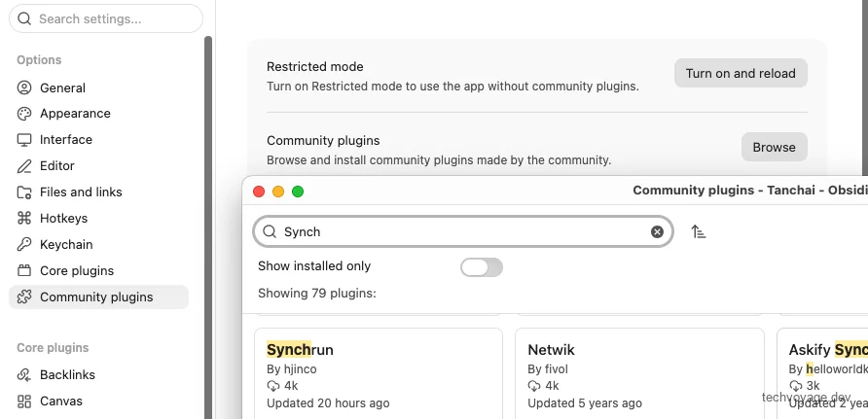Open Editor settings tab
Screen dimensions: 868x419
pos(98,166)
